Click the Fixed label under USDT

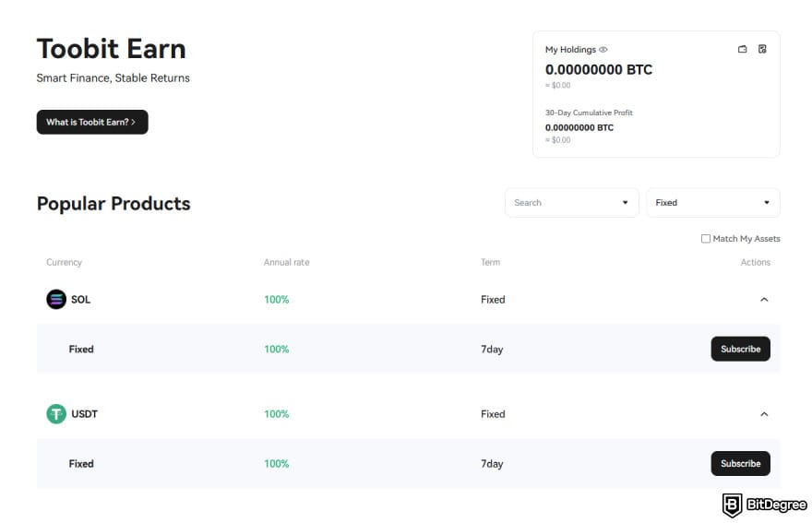coord(81,463)
